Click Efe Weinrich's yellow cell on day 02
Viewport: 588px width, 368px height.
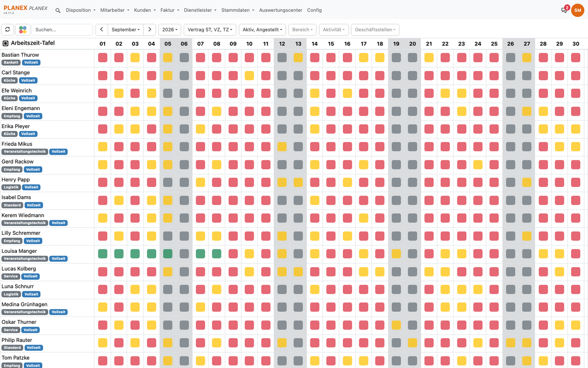click(x=119, y=94)
